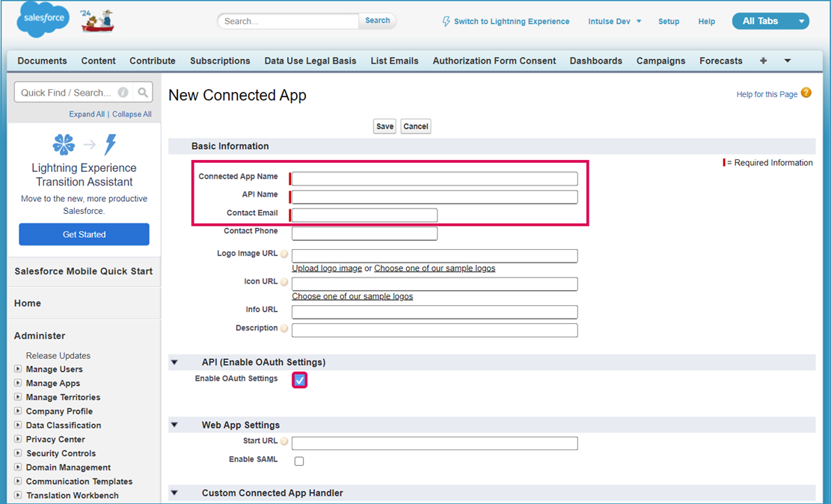Collapse the Web App Settings section
The image size is (831, 504).
(x=174, y=425)
